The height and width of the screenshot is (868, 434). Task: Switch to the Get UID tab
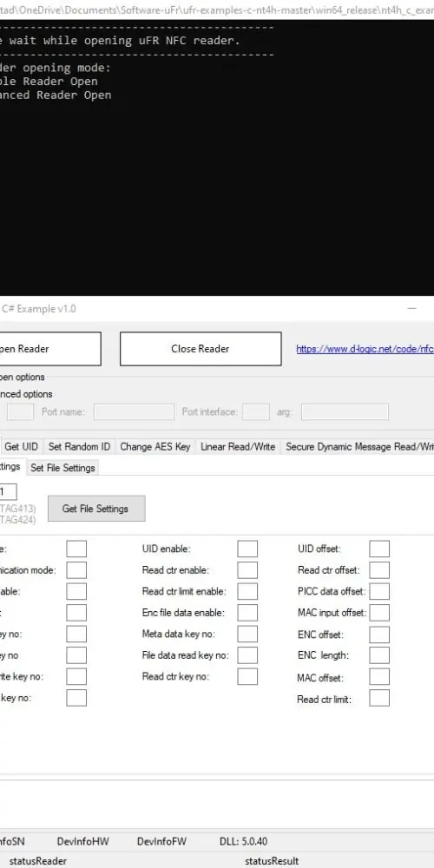tap(21, 447)
